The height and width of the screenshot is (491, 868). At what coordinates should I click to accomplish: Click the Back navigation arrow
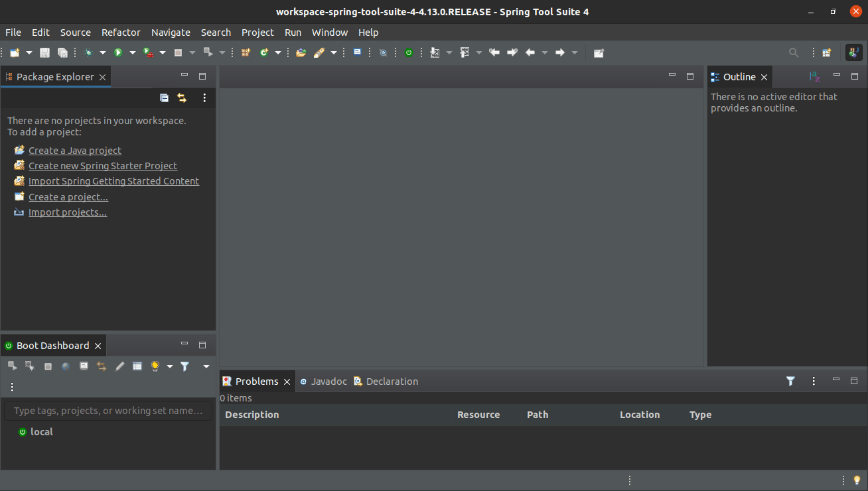click(530, 52)
